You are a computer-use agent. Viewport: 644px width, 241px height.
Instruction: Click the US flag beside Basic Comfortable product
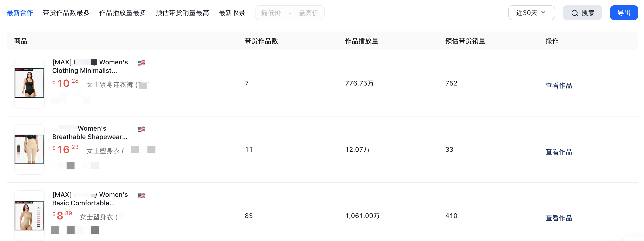click(x=141, y=195)
